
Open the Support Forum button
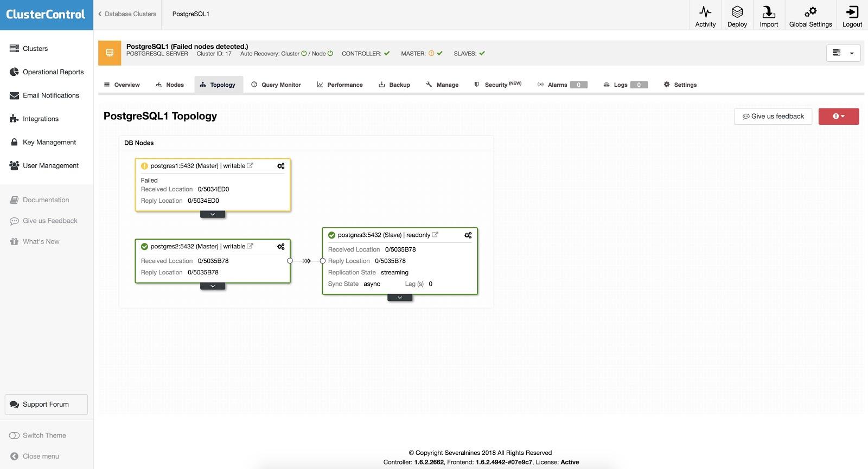coord(46,404)
